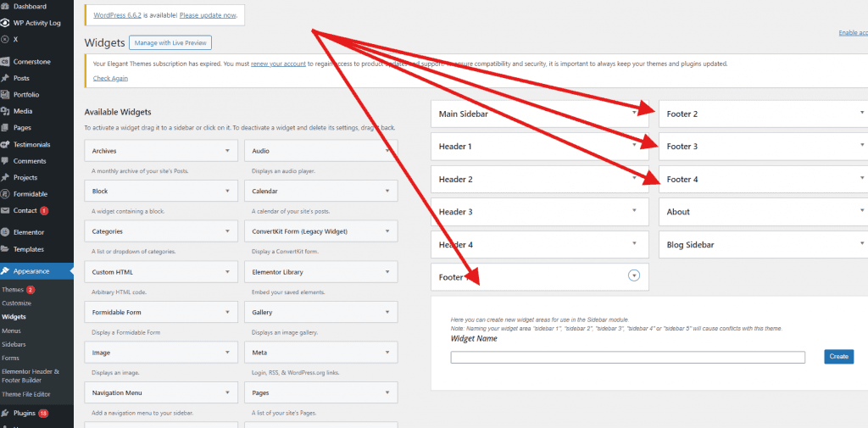Expand the Footer 1 circled arrow

pos(634,275)
